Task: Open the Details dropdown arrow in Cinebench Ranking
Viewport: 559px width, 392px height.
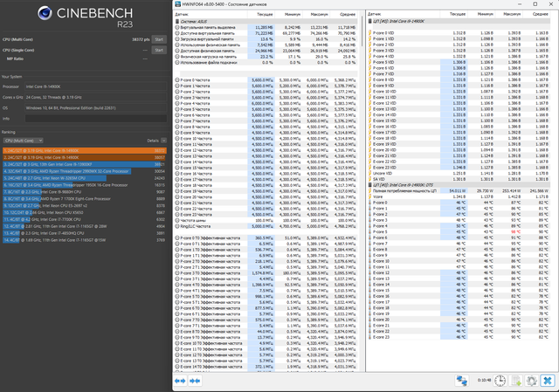Action: [163, 141]
